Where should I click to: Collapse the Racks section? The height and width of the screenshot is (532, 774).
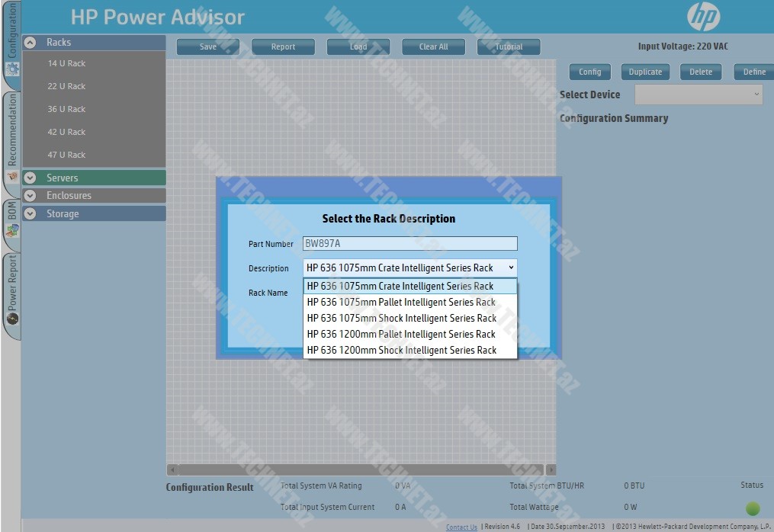31,43
